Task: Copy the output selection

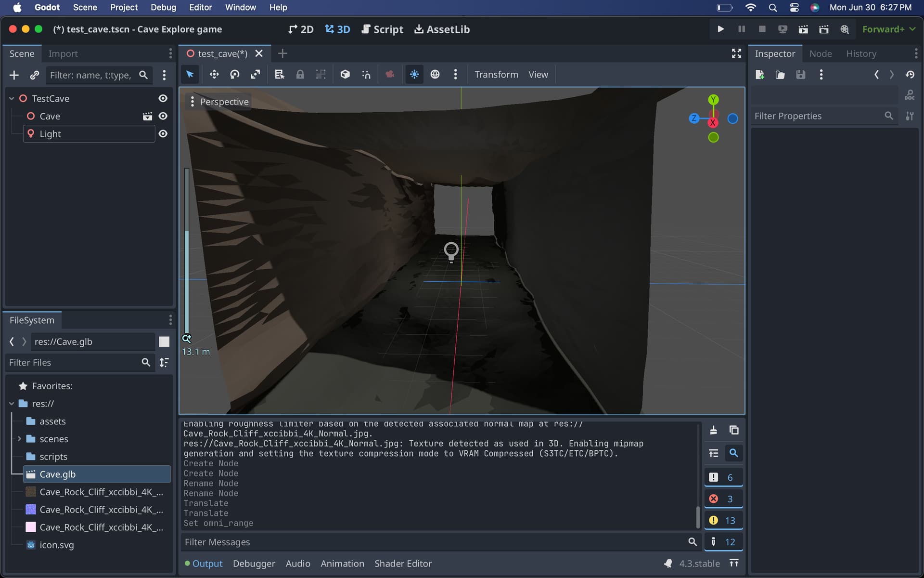Action: pyautogui.click(x=734, y=430)
